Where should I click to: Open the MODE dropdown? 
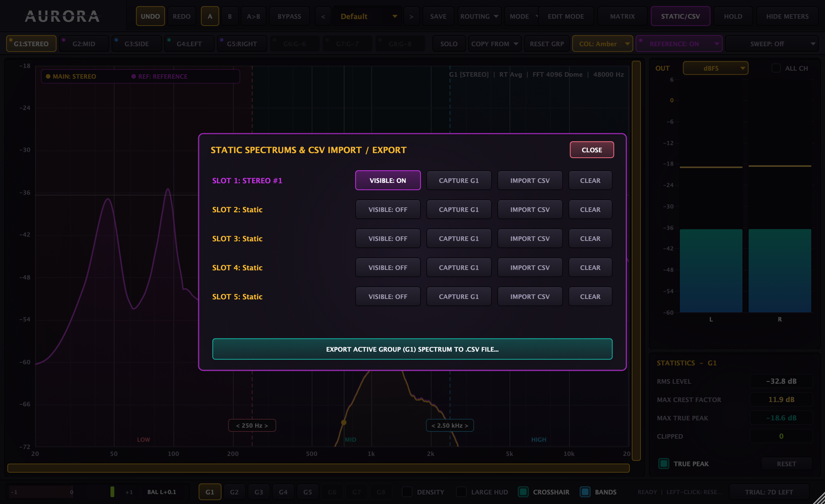[522, 16]
